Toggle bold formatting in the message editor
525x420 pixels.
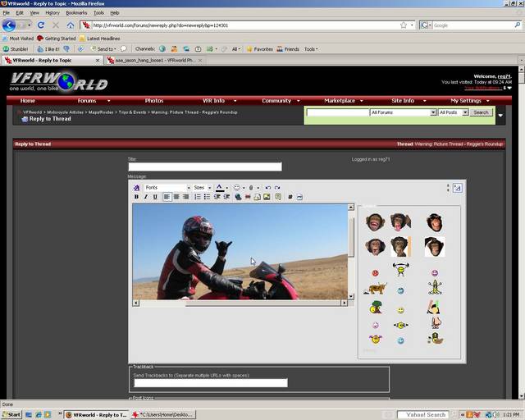click(136, 197)
